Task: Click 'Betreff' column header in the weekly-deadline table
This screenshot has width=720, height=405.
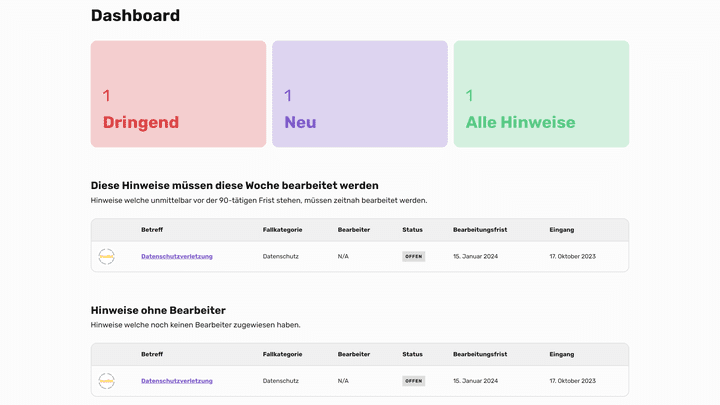Action: (152, 230)
